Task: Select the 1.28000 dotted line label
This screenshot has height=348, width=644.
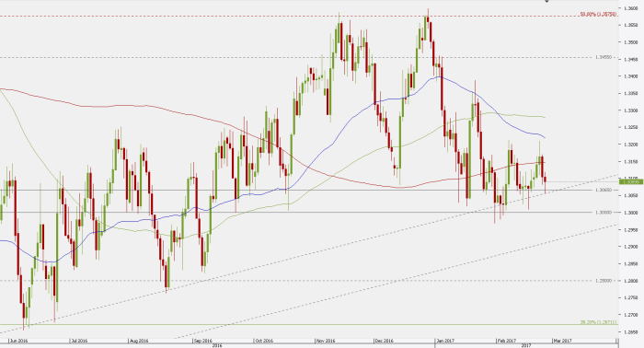Action: 603,281
